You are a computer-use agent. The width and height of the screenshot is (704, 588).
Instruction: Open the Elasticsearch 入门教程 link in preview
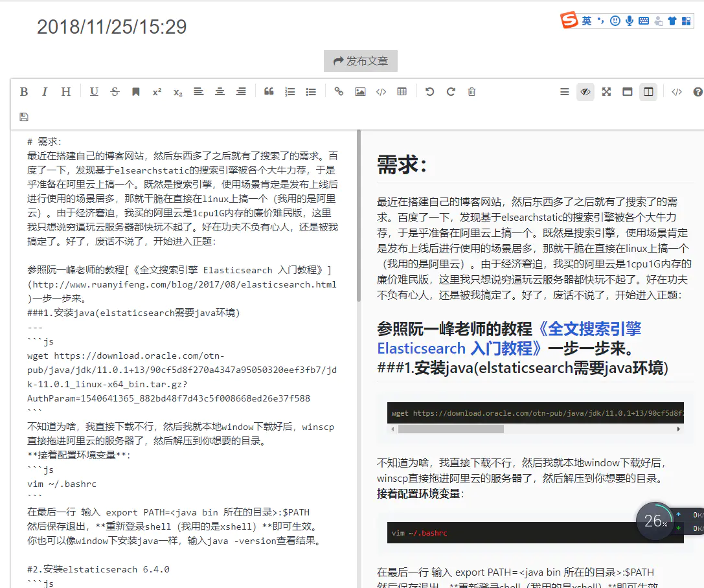coord(509,339)
